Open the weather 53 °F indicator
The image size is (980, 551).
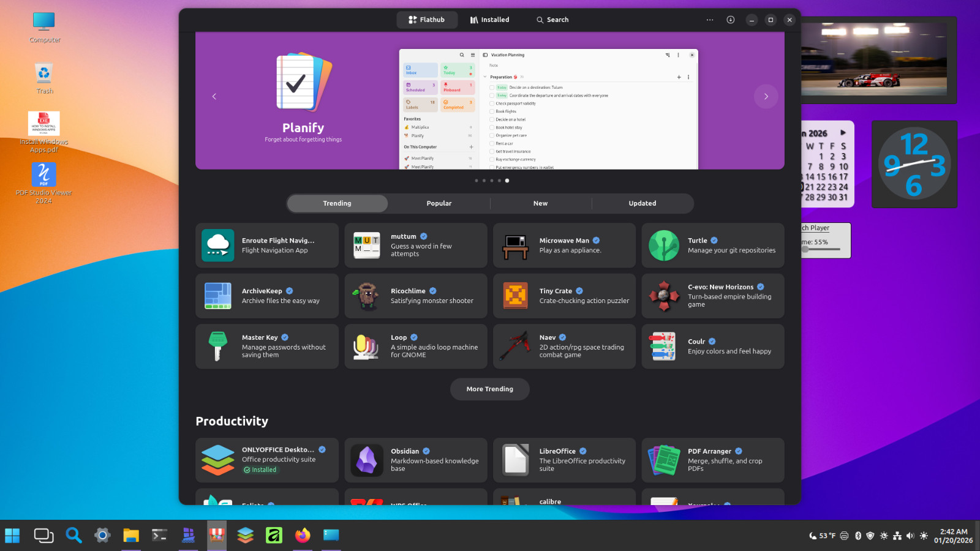pos(822,536)
